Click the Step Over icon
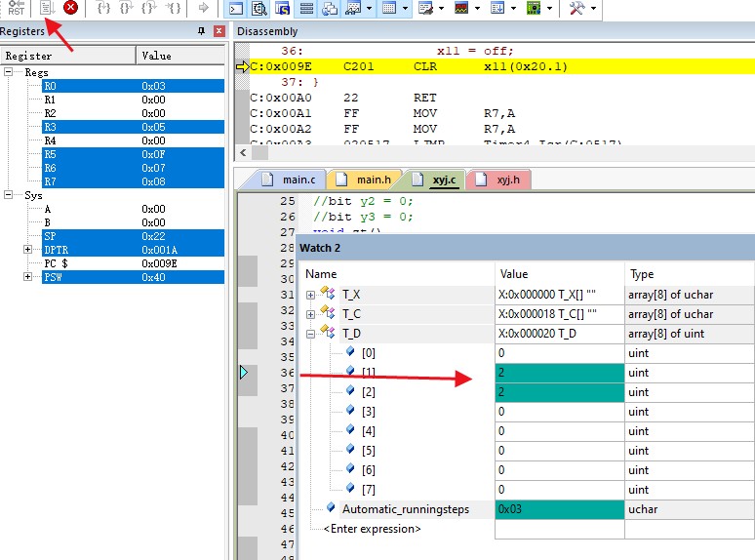 [x=126, y=7]
